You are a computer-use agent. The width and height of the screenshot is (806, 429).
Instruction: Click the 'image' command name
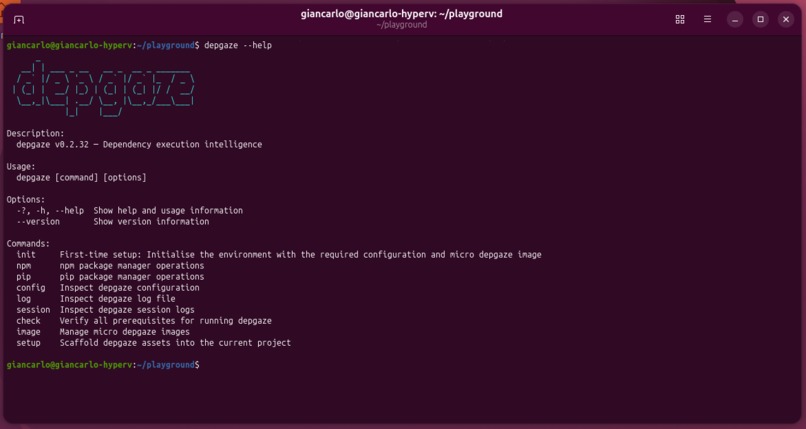tap(28, 332)
